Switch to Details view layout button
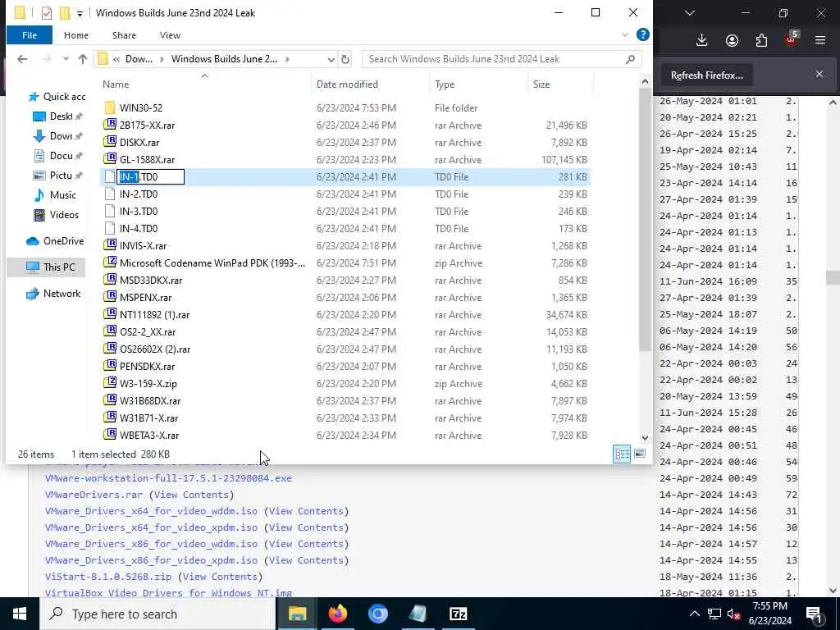The width and height of the screenshot is (840, 630). [x=622, y=454]
